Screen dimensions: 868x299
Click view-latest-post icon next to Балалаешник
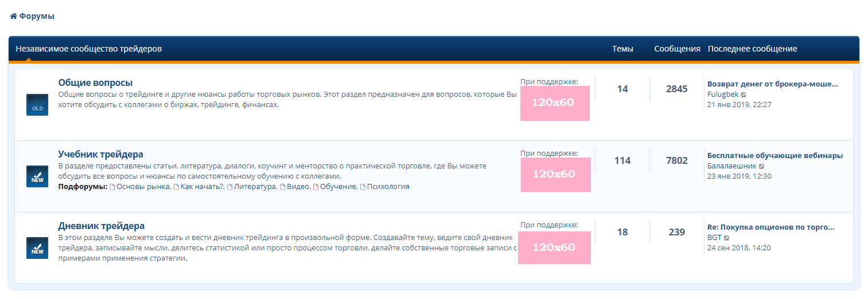(761, 166)
